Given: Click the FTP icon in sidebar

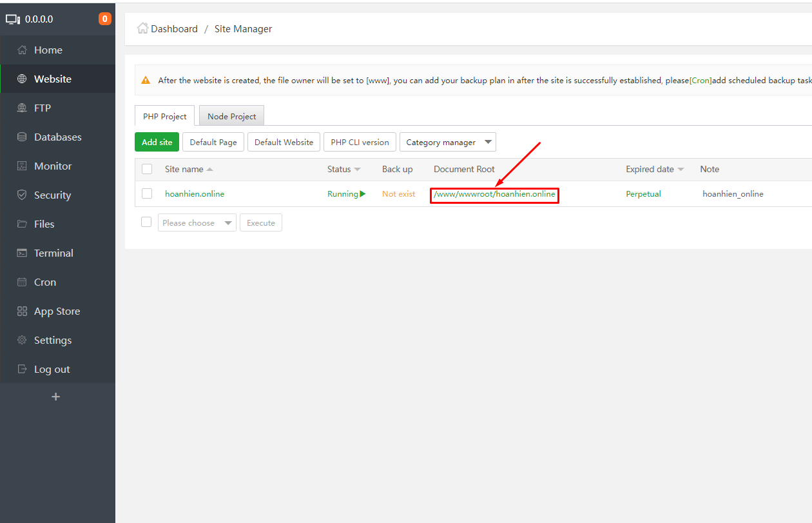Looking at the screenshot, I should pyautogui.click(x=22, y=108).
